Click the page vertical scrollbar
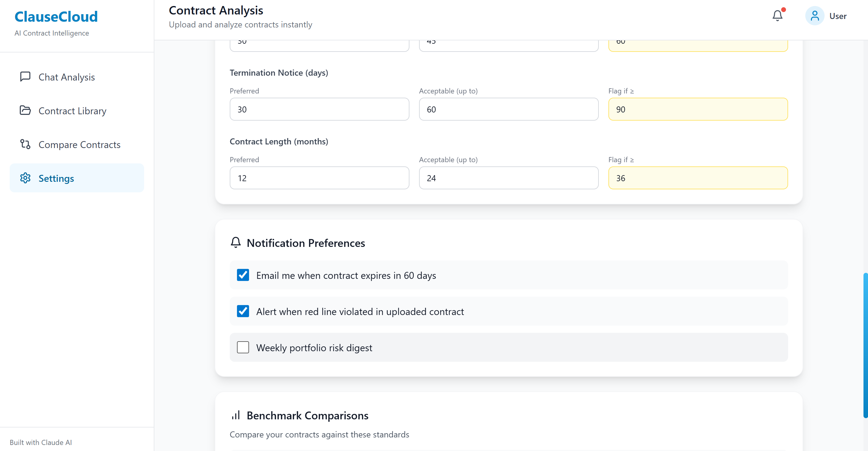The width and height of the screenshot is (868, 451). [x=865, y=345]
